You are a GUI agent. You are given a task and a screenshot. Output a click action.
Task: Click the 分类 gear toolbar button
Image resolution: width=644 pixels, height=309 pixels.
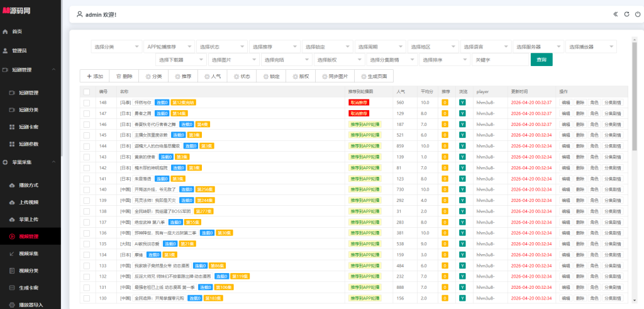[x=153, y=76]
